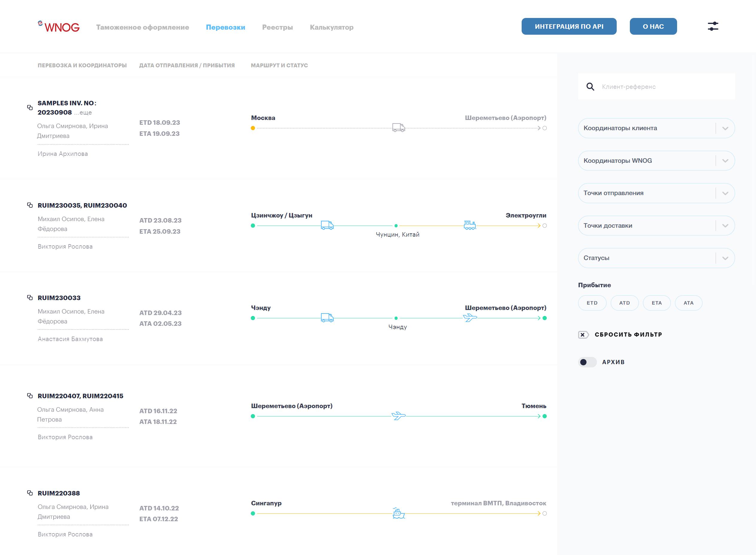This screenshot has height=555, width=756.
Task: Click airplane icon on Tyumen route
Action: tap(398, 416)
